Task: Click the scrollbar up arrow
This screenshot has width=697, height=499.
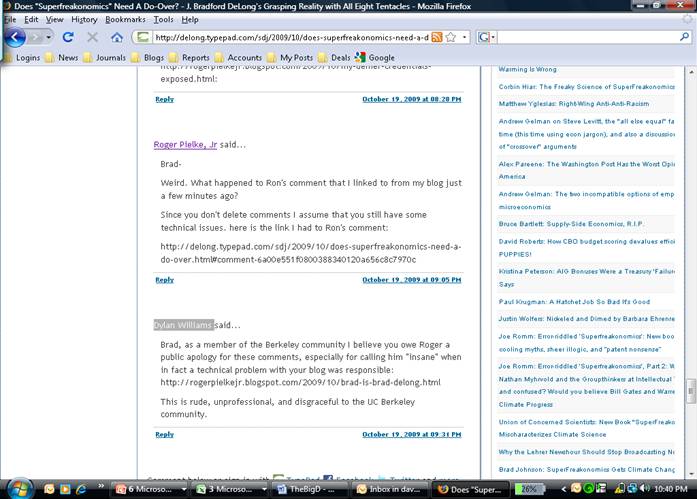Action: pos(691,71)
